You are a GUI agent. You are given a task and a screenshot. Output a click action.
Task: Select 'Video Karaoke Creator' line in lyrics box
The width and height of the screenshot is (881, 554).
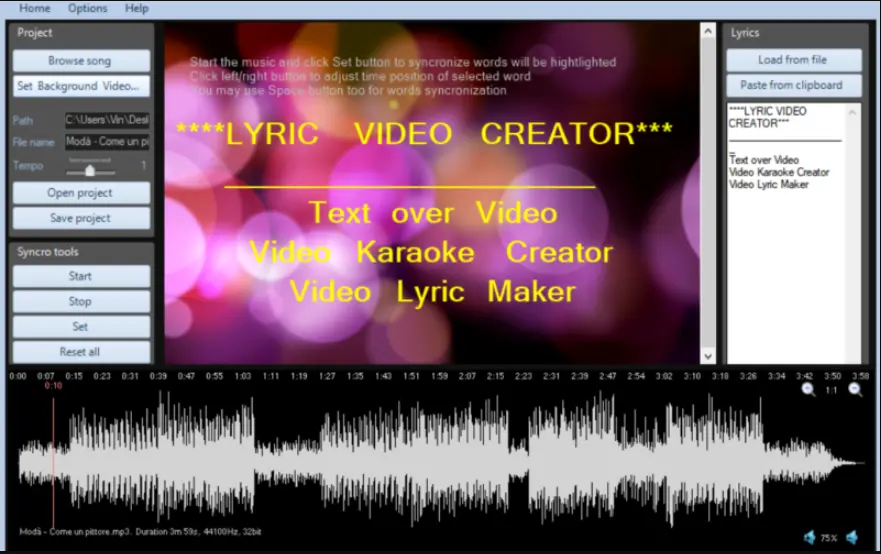click(x=779, y=172)
